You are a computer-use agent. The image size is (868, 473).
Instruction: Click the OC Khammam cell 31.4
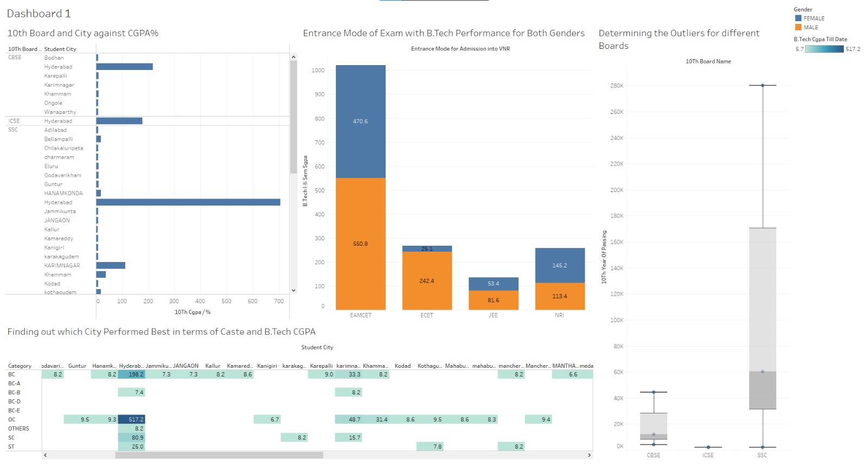(x=375, y=419)
